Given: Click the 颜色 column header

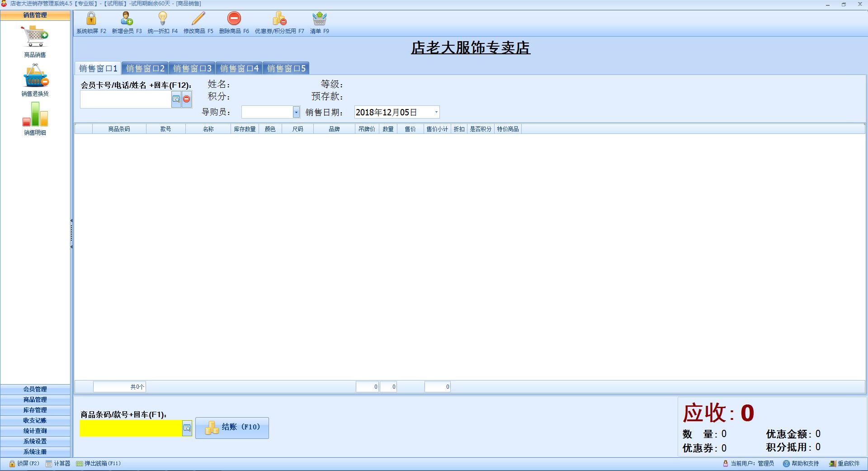Looking at the screenshot, I should (270, 129).
